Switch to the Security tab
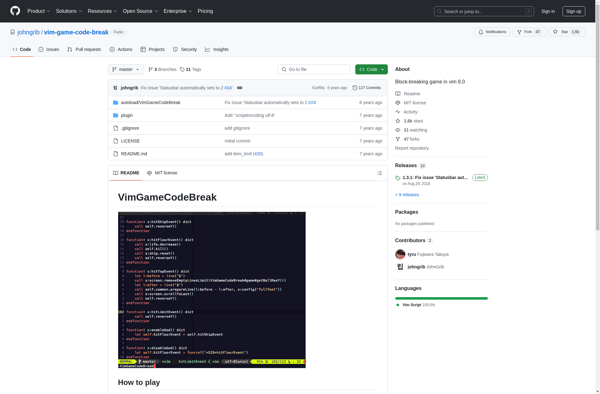 coord(185,49)
